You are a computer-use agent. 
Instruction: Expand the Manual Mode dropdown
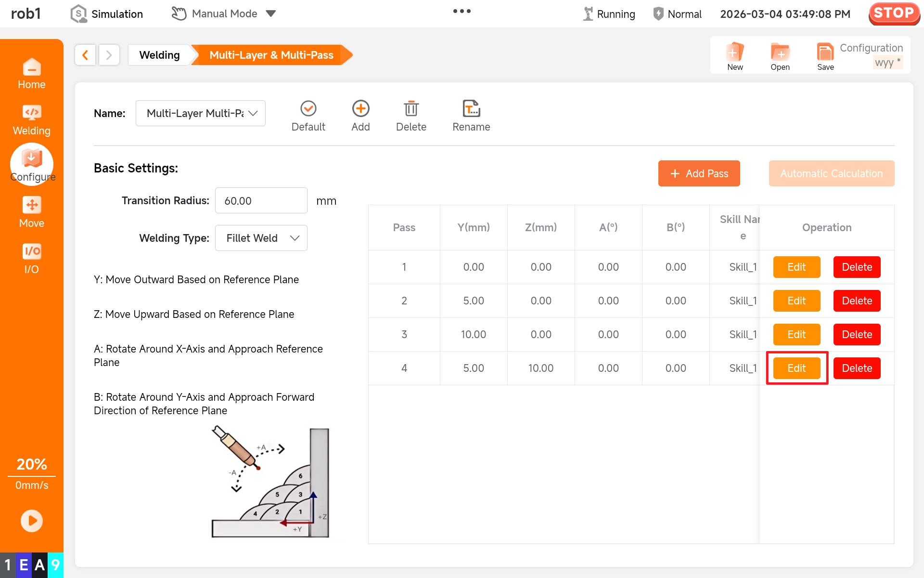[271, 13]
